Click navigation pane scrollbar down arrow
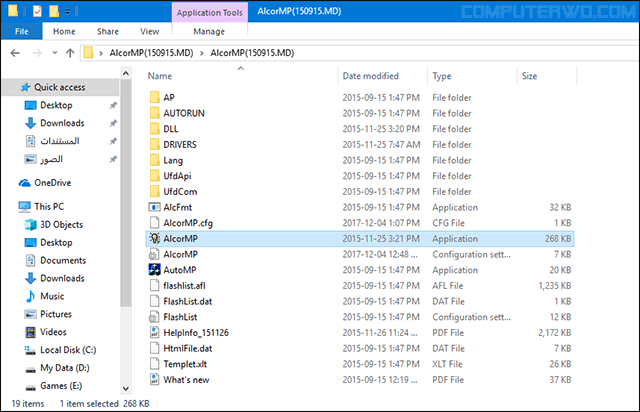This screenshot has width=640, height=412. tap(126, 388)
